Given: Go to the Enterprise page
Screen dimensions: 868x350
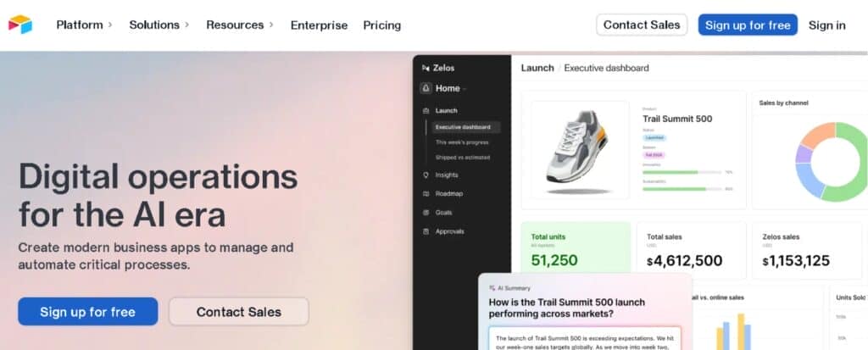Looking at the screenshot, I should [319, 25].
